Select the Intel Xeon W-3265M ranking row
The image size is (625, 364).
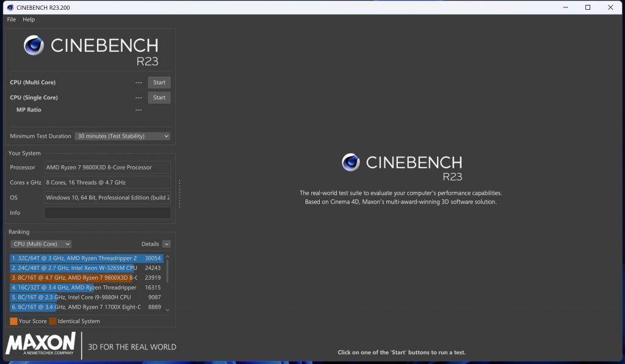tap(85, 268)
